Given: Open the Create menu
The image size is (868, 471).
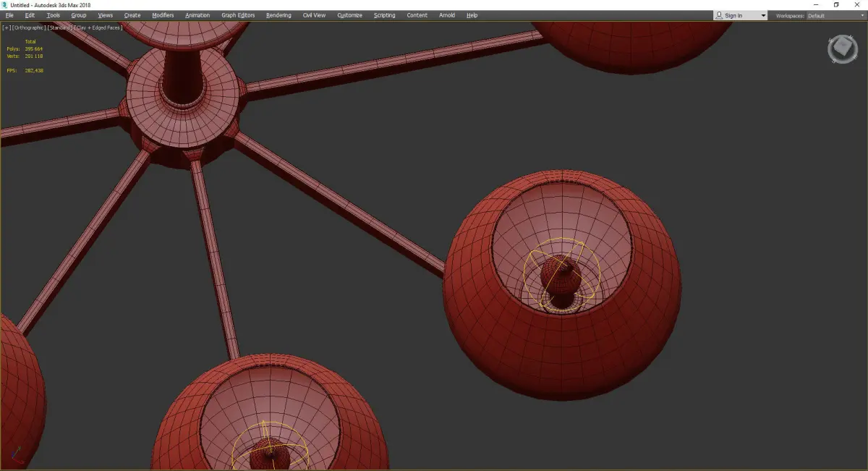Looking at the screenshot, I should point(132,15).
